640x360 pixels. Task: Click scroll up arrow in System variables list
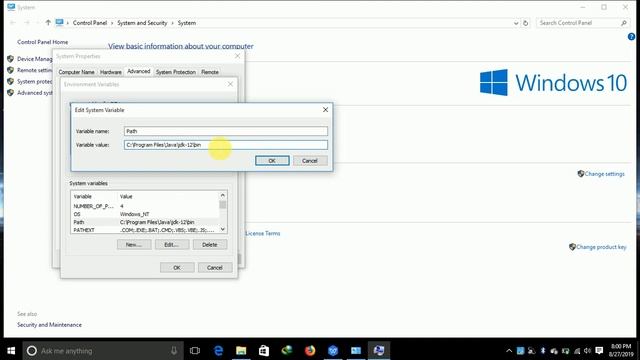pyautogui.click(x=223, y=196)
